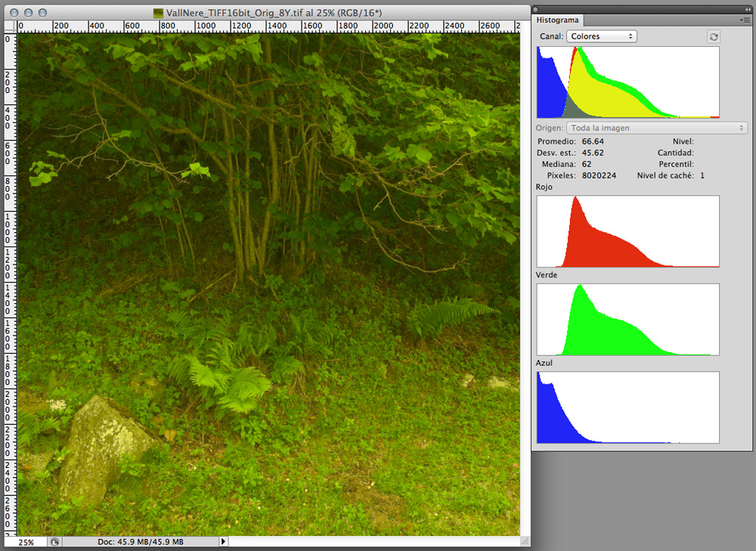
Task: Open the Canal dropdown showing Colores
Action: tap(602, 36)
